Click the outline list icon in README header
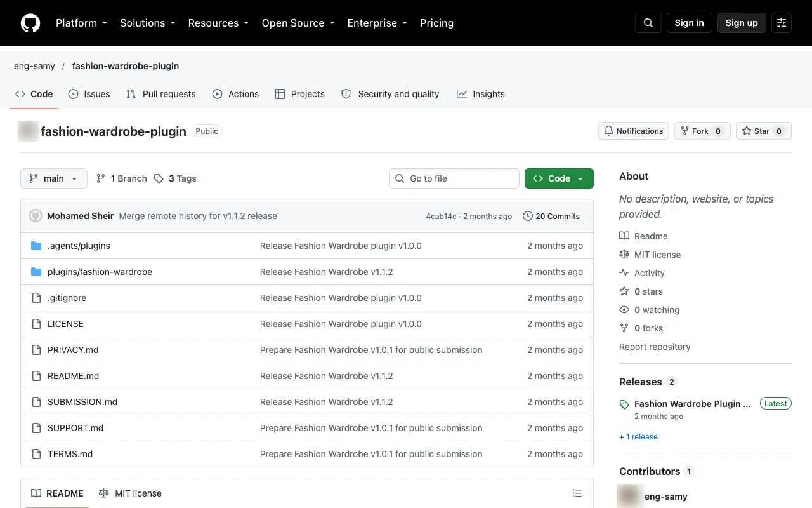This screenshot has height=508, width=812. coord(577,493)
